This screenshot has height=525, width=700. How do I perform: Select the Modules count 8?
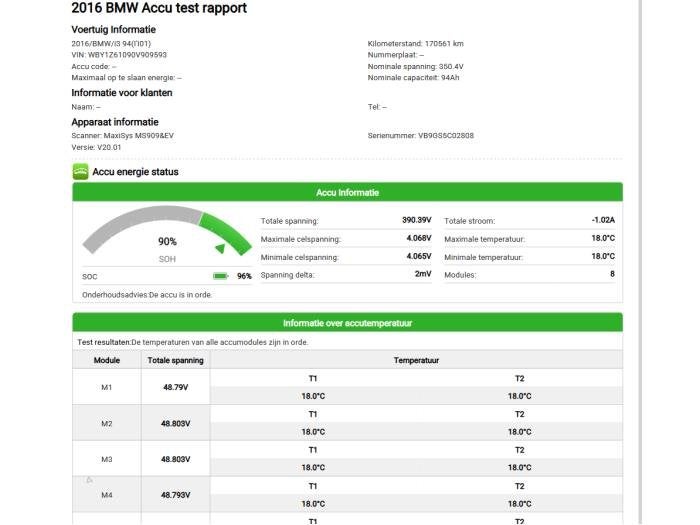pos(612,274)
